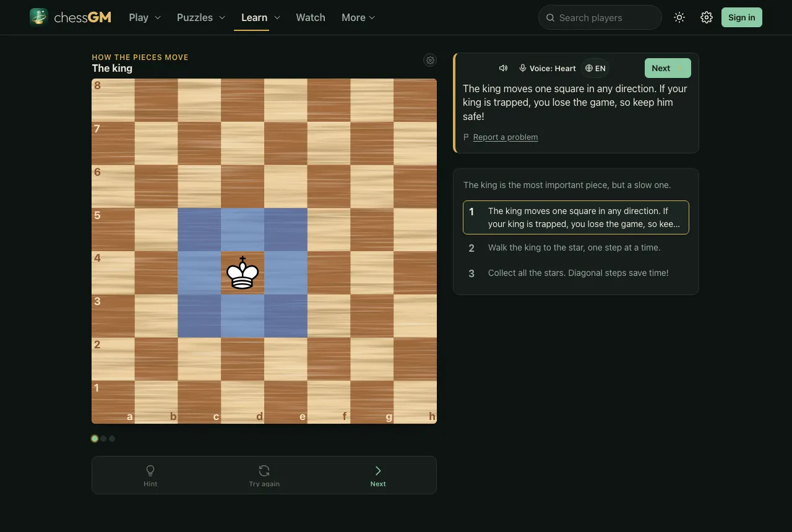The width and height of the screenshot is (792, 532).
Task: Select the white king piece on d4
Action: pyautogui.click(x=243, y=273)
